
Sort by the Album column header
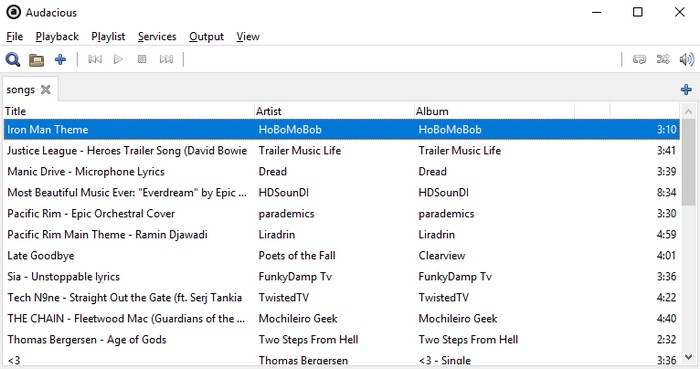tap(494, 111)
